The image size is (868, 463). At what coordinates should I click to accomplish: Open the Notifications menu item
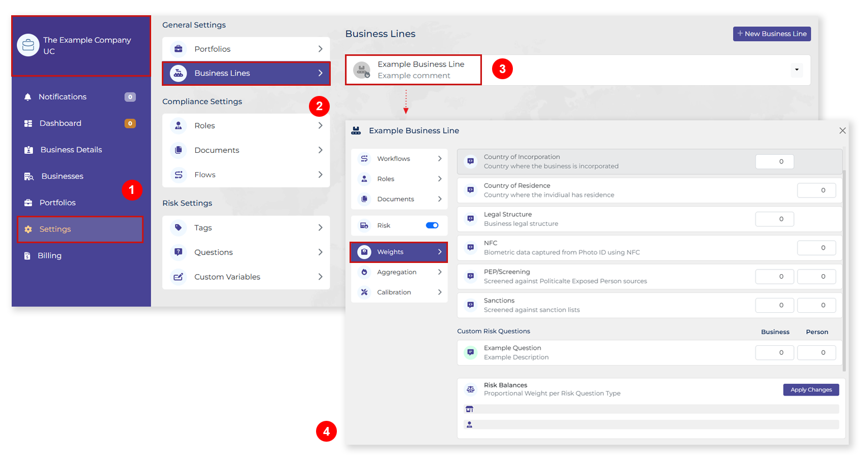(x=80, y=97)
